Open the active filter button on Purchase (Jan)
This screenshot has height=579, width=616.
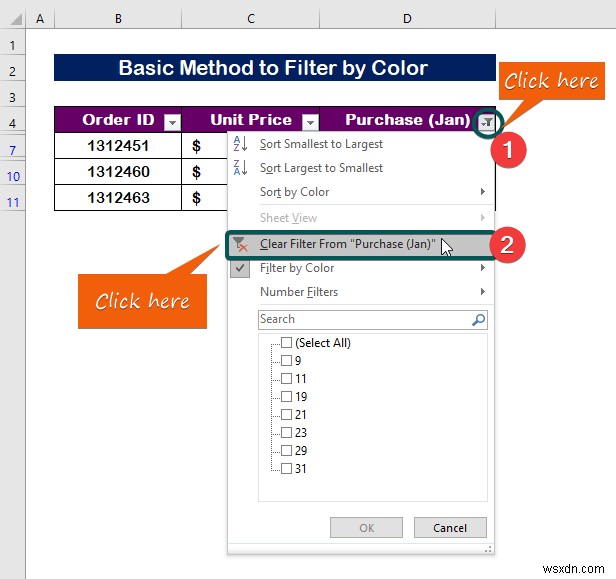tap(487, 123)
